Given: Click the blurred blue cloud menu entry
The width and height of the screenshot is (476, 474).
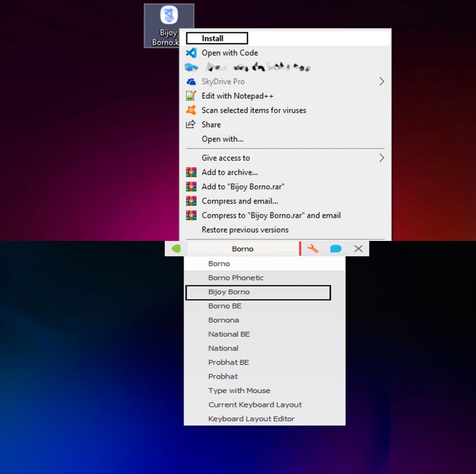Looking at the screenshot, I should (x=285, y=67).
